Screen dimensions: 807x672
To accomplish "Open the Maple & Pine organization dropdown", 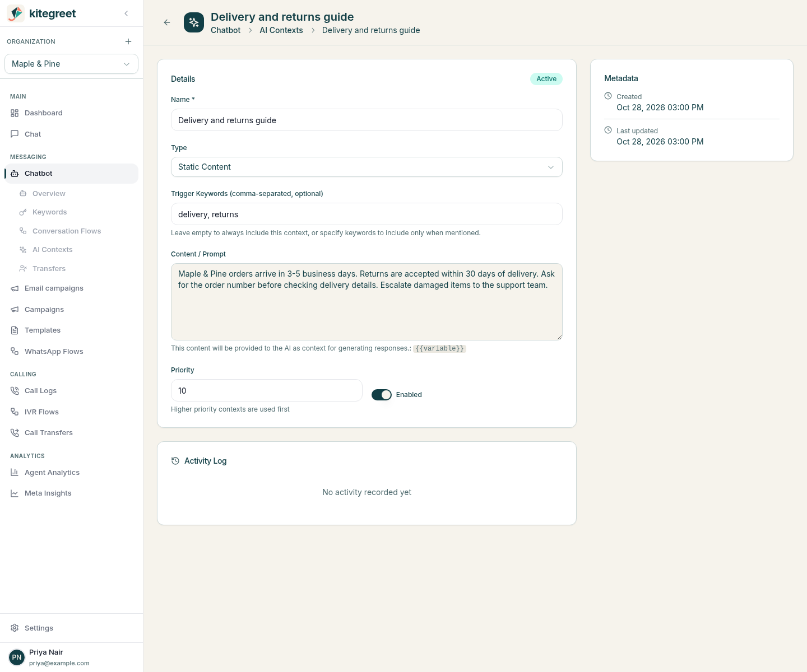I will coord(71,64).
